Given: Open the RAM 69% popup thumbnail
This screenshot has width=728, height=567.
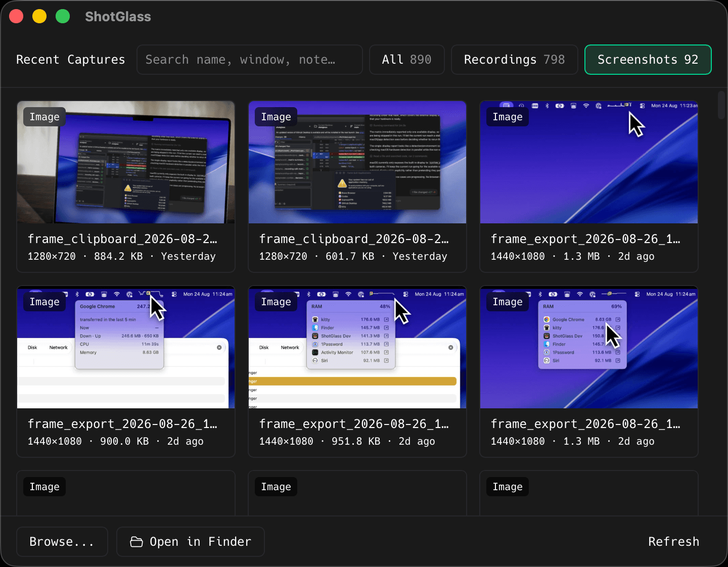Looking at the screenshot, I should pos(589,347).
